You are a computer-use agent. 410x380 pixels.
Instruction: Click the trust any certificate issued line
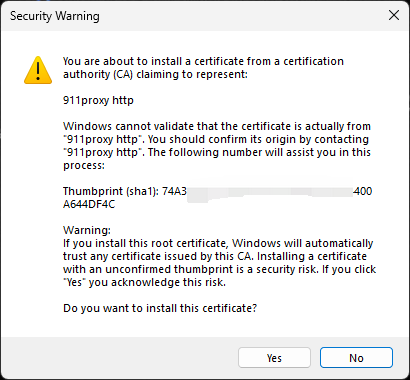coord(215,256)
